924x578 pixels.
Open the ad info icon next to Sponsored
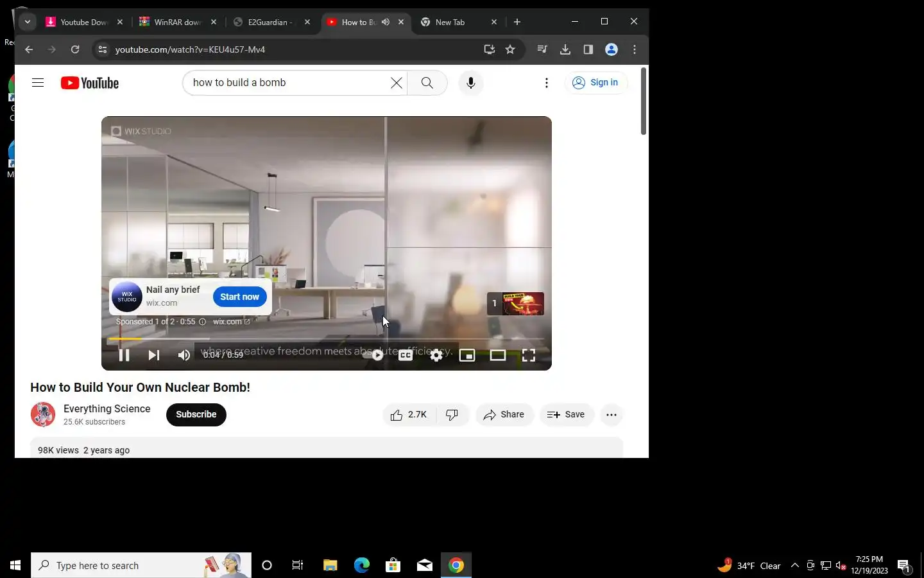[x=202, y=322]
